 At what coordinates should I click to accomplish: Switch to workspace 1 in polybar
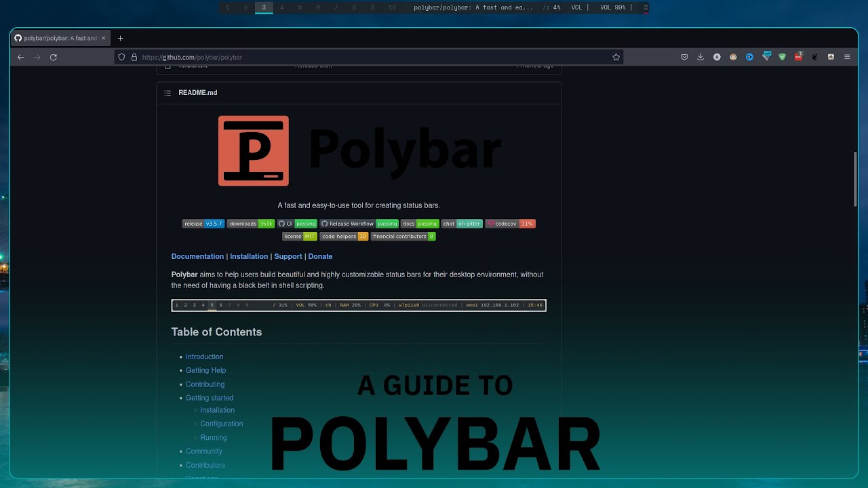(227, 7)
